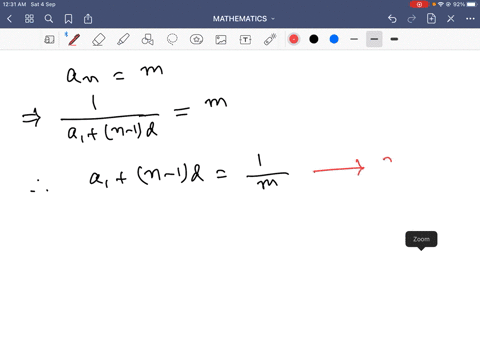The height and width of the screenshot is (360, 480).
Task: Select the Lasso selection tool
Action: tap(172, 40)
